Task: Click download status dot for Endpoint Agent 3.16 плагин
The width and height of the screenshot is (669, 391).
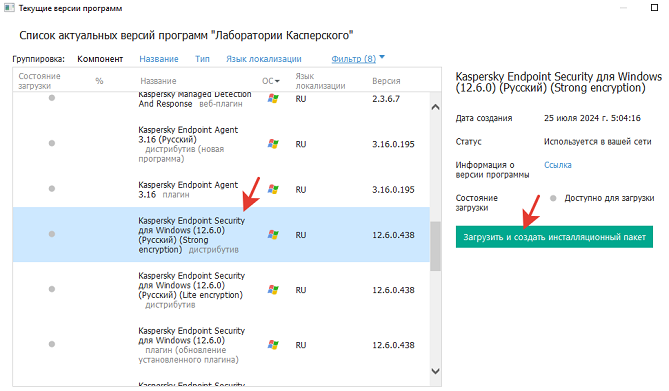Action: pos(52,188)
